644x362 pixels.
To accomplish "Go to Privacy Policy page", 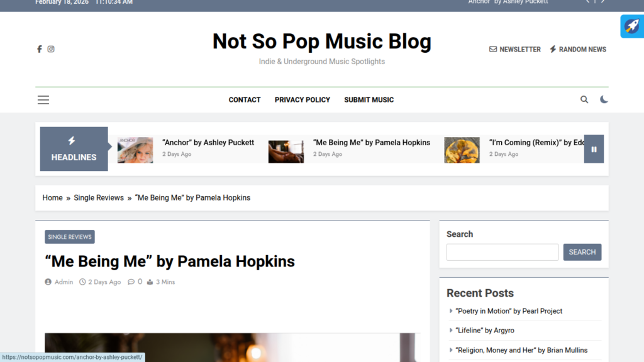I will coord(303,100).
